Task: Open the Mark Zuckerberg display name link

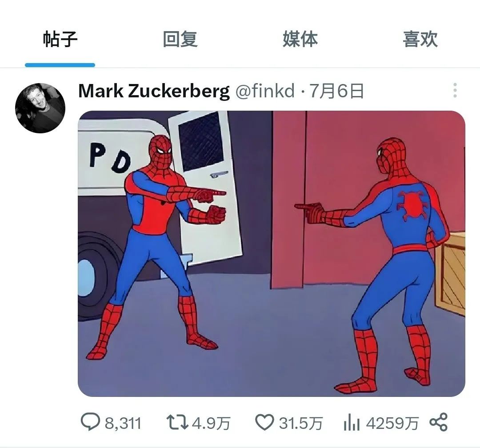Action: click(154, 91)
